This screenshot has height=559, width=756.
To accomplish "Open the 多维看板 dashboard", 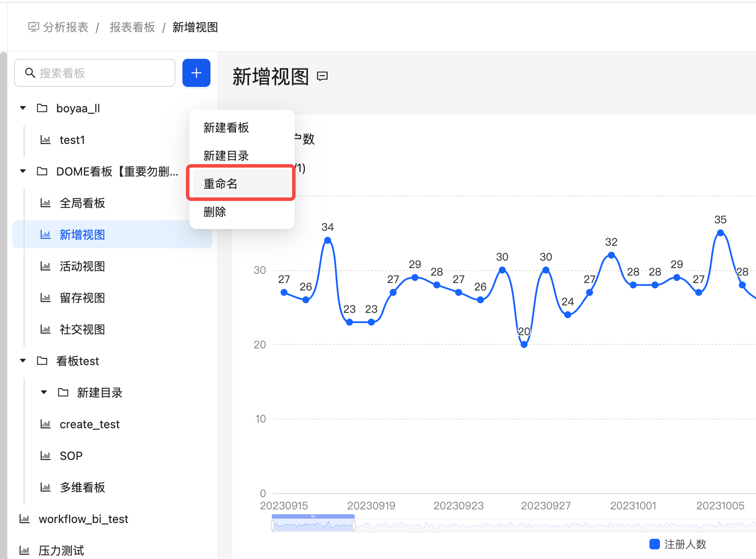I will coord(82,487).
